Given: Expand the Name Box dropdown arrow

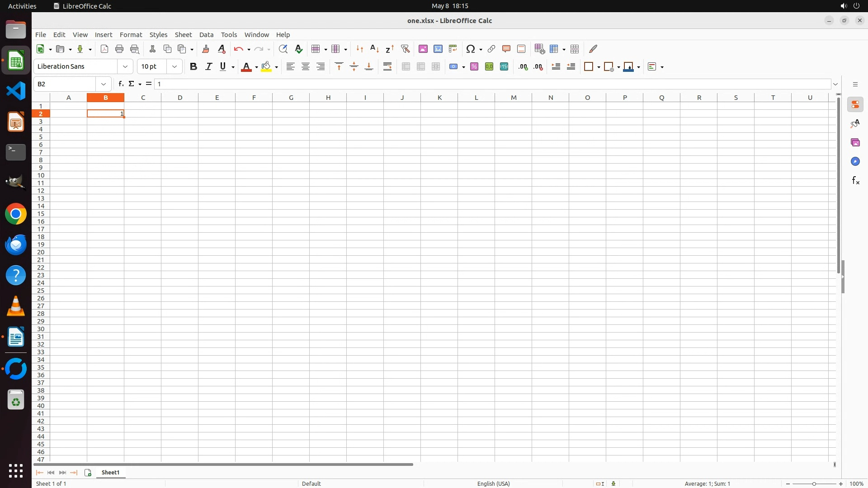Looking at the screenshot, I should coord(104,84).
